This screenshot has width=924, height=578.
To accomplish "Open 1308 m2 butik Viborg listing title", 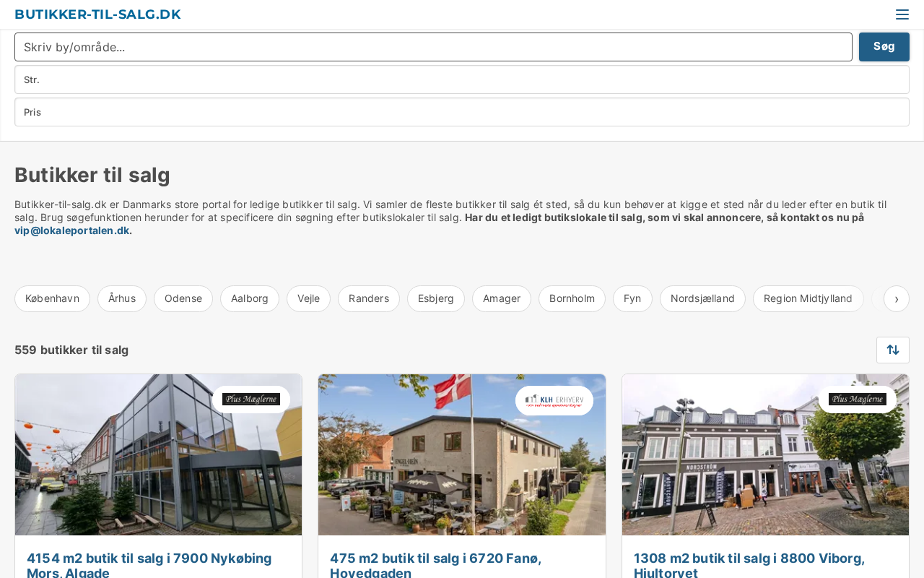I will point(749,565).
